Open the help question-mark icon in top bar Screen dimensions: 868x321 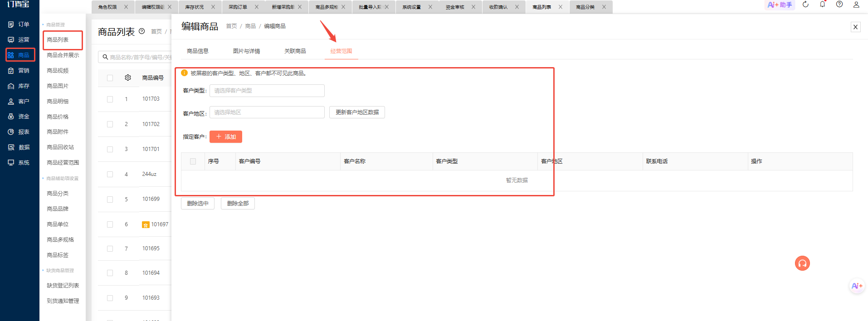(x=839, y=5)
